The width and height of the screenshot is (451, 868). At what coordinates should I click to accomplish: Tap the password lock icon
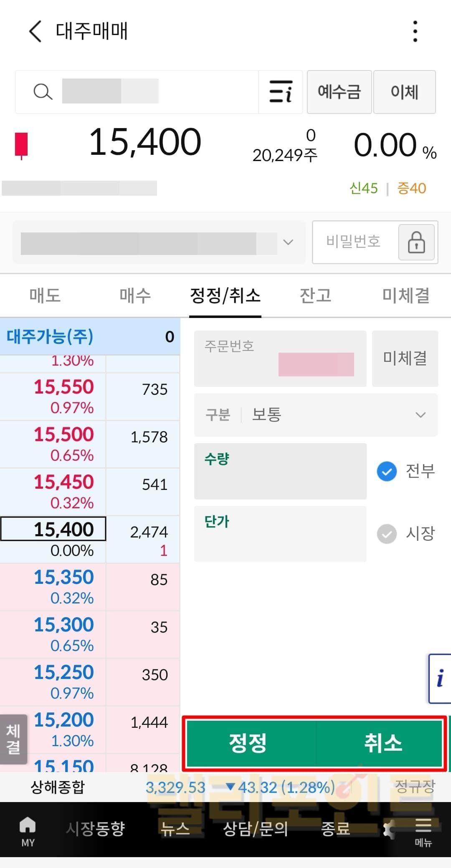click(416, 242)
